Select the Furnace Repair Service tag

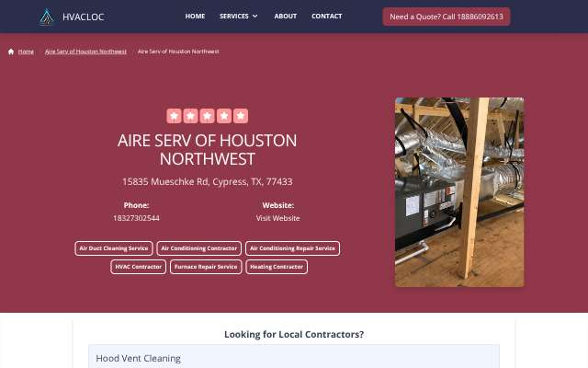click(x=206, y=267)
